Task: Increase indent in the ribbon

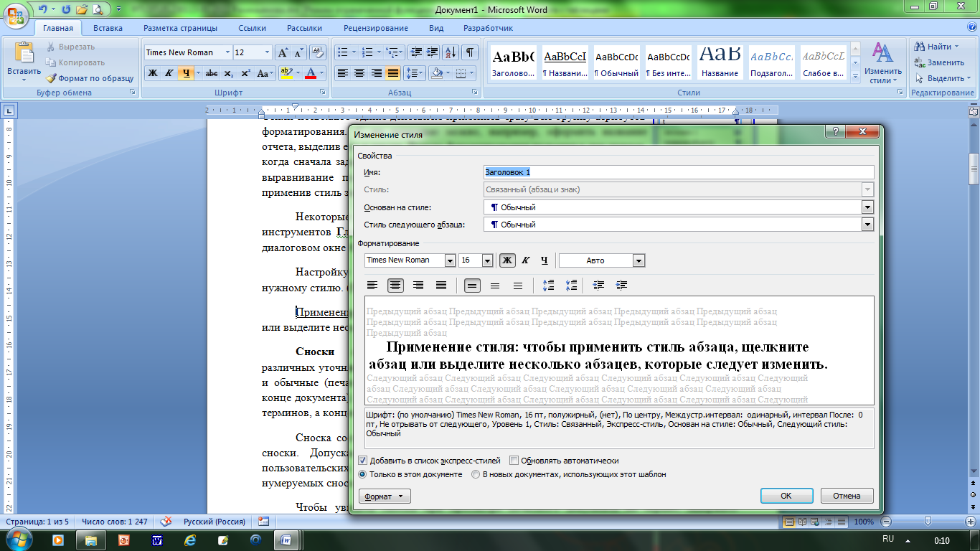Action: click(x=432, y=52)
